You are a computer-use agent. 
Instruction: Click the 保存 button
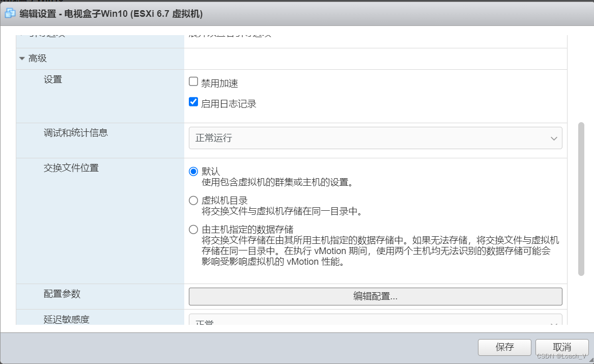(x=504, y=347)
